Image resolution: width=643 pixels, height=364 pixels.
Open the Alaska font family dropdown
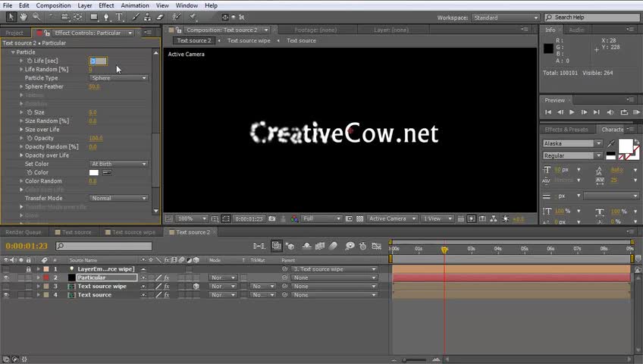coord(572,143)
